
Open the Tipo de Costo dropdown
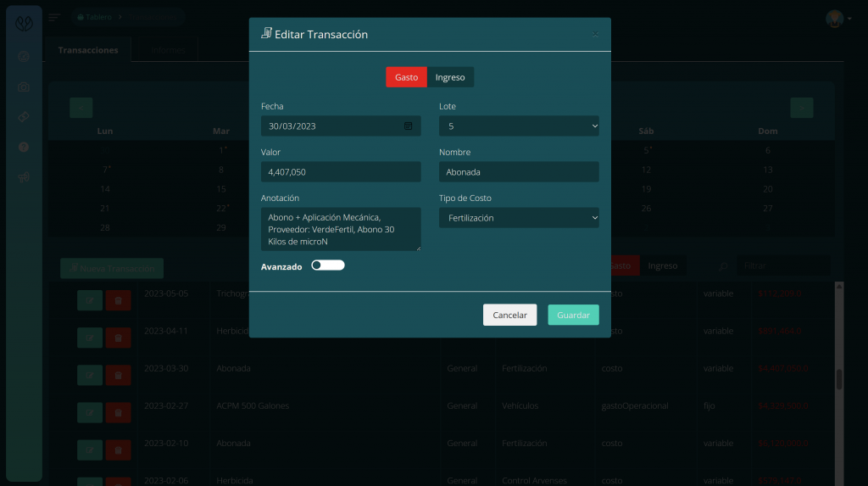(519, 218)
